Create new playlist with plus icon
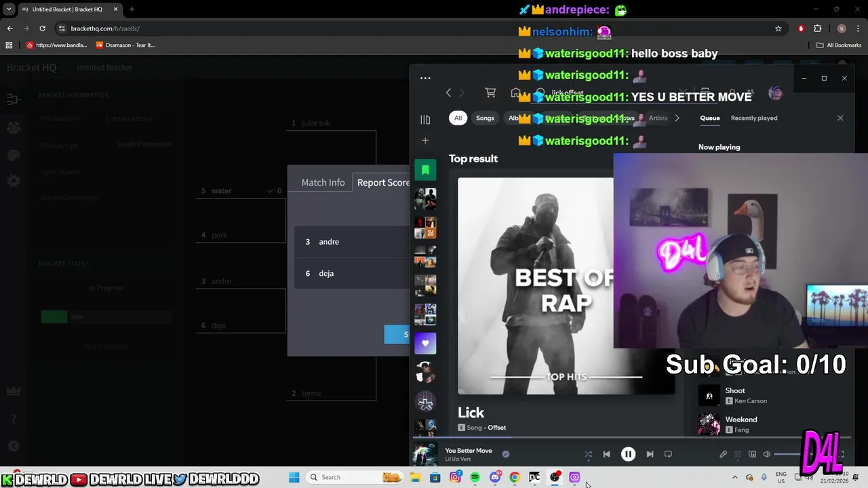868x488 pixels. tap(425, 140)
